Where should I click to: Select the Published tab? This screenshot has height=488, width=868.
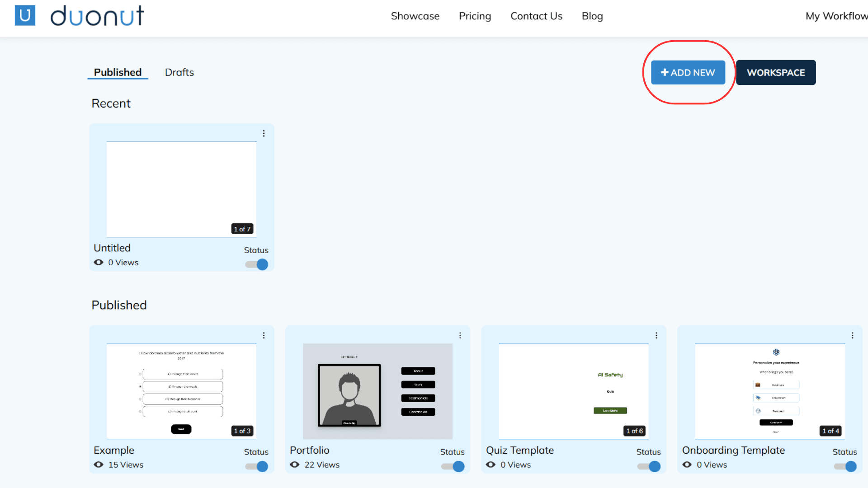click(x=118, y=72)
